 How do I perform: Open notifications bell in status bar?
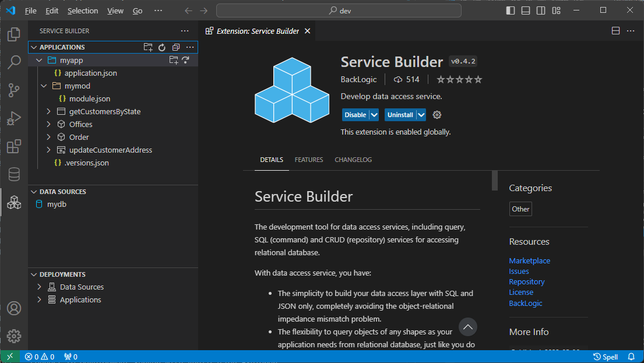click(631, 357)
